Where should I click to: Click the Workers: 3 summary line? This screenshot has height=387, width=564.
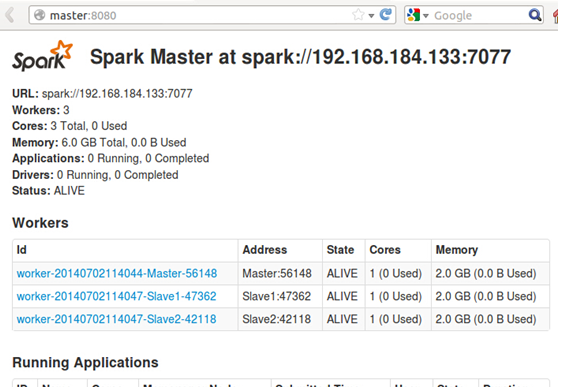click(41, 110)
